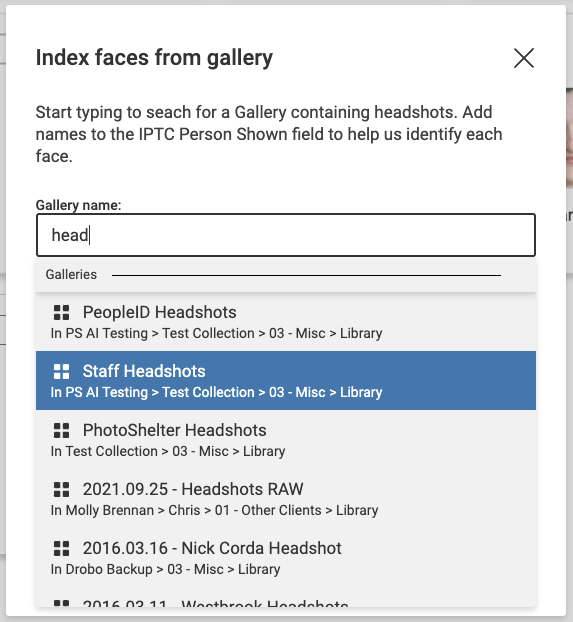This screenshot has height=622, width=573.
Task: Select 2021.09.25 - Headshots RAW gallery
Action: (x=286, y=499)
